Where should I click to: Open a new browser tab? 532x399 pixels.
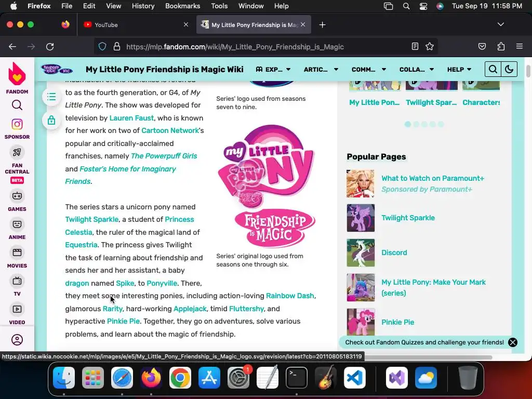pos(322,25)
